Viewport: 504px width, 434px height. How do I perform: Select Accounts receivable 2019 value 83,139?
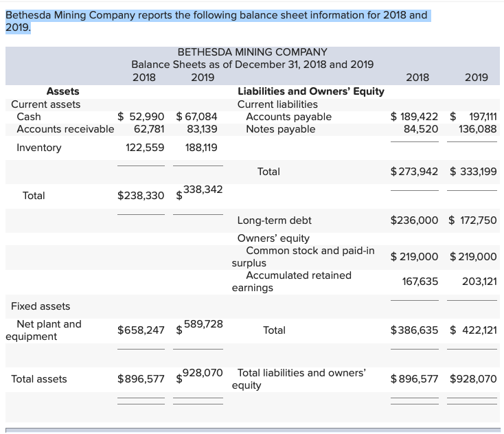(x=202, y=129)
